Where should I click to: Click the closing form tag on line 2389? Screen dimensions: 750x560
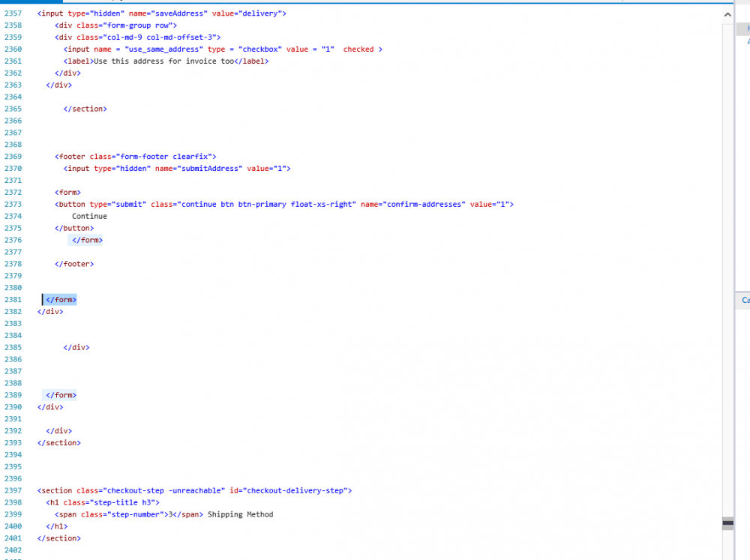point(61,396)
